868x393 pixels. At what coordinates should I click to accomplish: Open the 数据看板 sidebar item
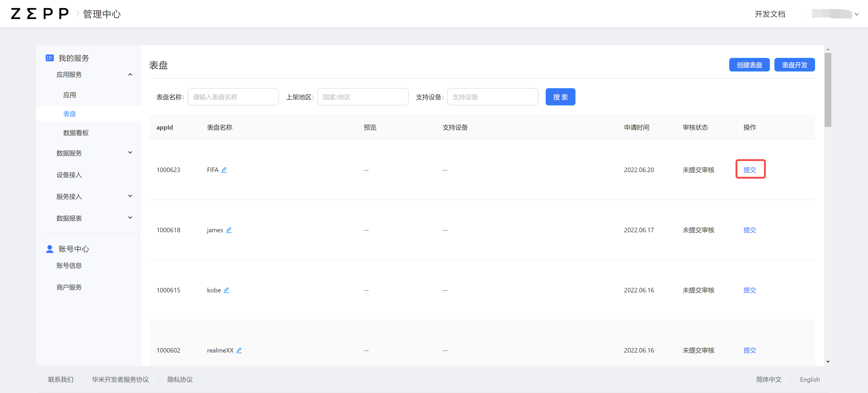[x=76, y=133]
